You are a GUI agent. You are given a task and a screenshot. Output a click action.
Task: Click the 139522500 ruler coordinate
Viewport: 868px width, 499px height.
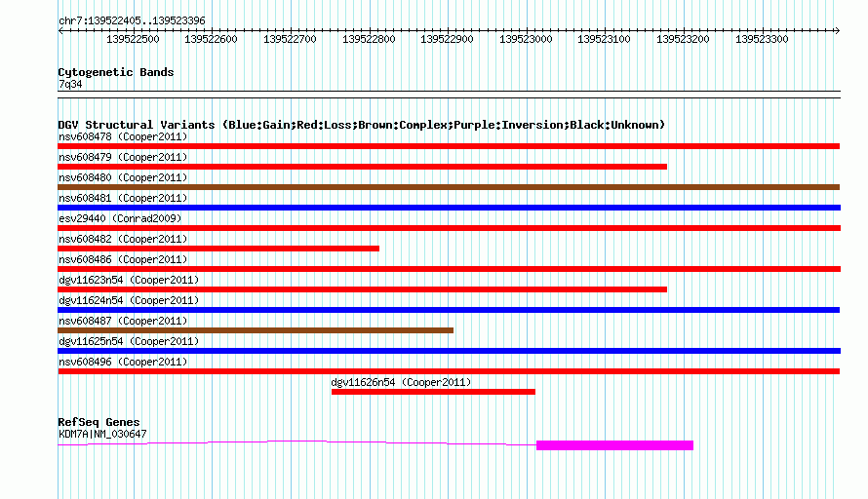pyautogui.click(x=133, y=39)
